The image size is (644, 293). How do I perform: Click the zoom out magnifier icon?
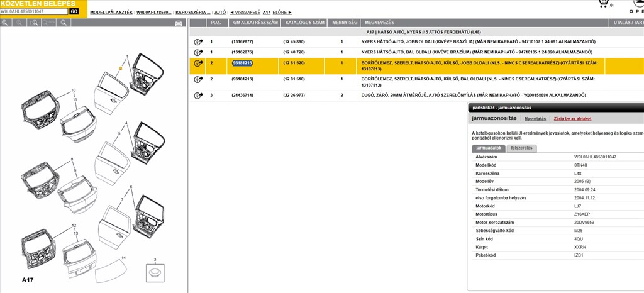tap(19, 23)
